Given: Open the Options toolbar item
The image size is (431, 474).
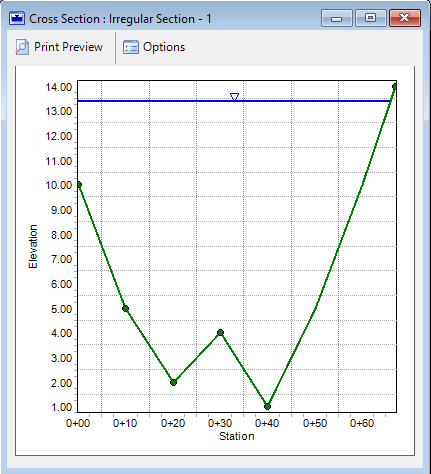Looking at the screenshot, I should (154, 47).
